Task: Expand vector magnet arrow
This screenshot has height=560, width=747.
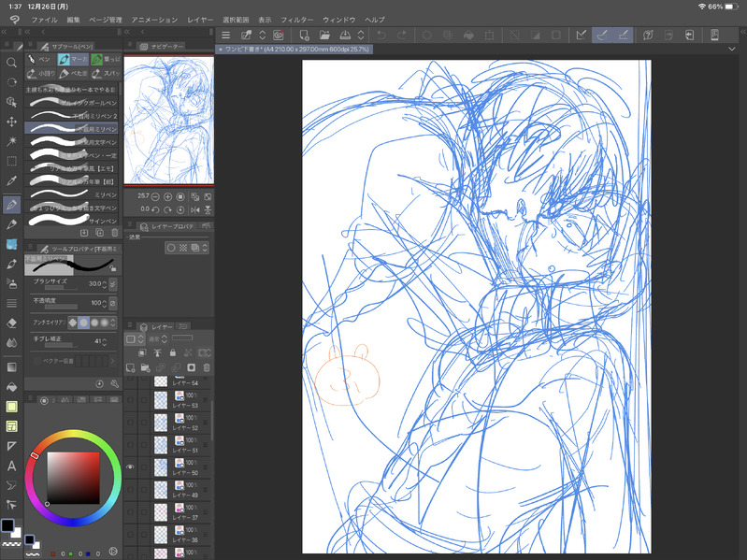Action: [x=112, y=361]
